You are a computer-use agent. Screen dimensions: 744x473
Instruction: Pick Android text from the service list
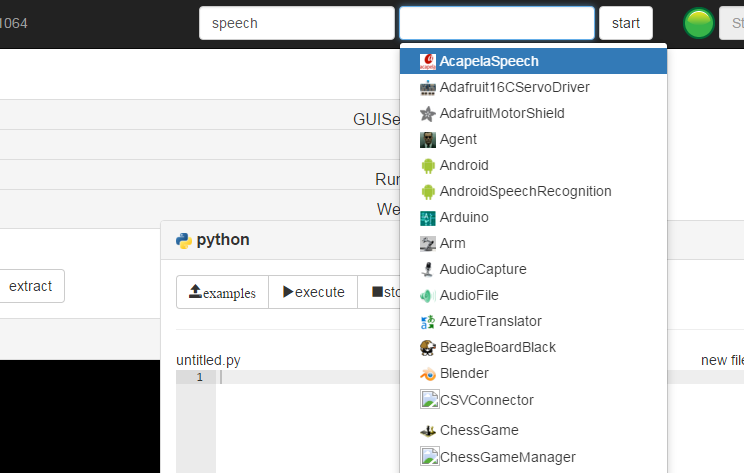pos(464,165)
